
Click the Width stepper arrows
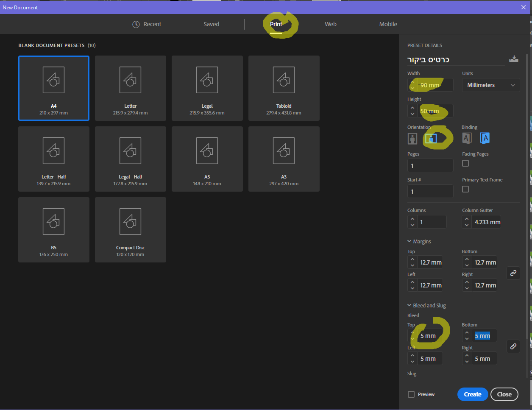[x=412, y=85]
